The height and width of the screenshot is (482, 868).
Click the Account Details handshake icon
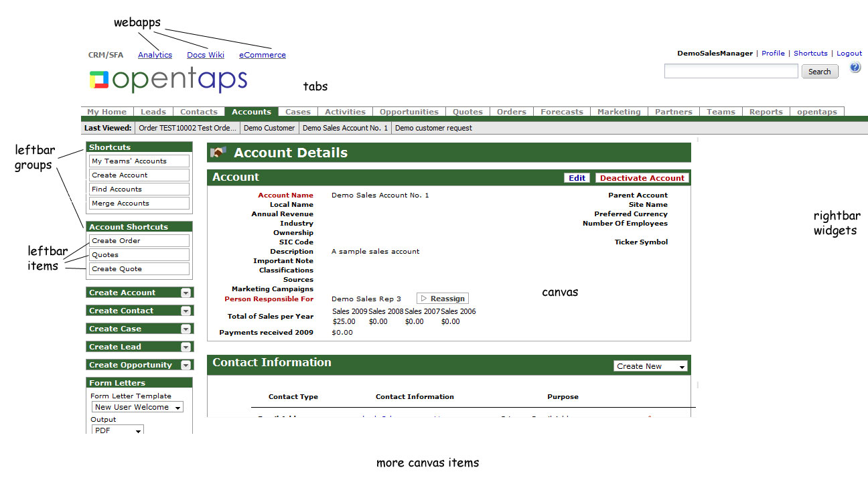coord(218,153)
